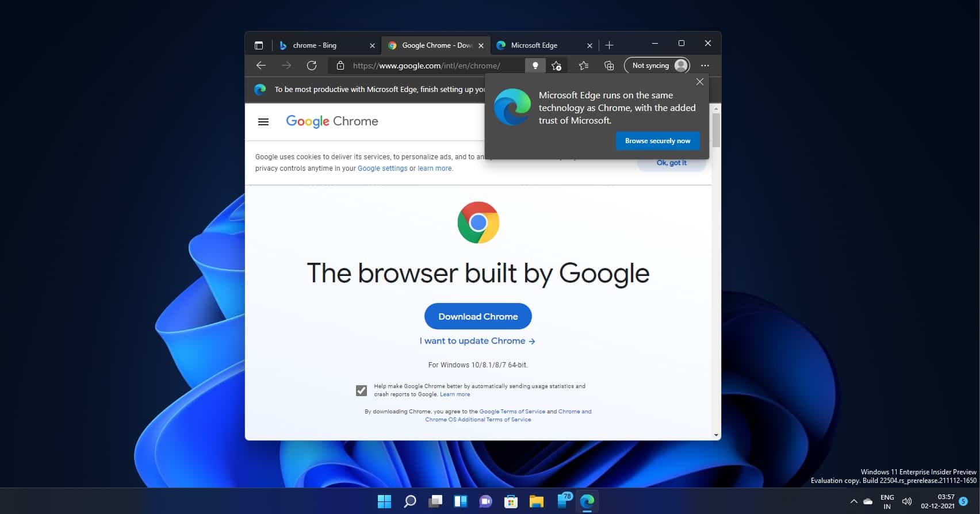Open the clock and date flyout

point(937,501)
